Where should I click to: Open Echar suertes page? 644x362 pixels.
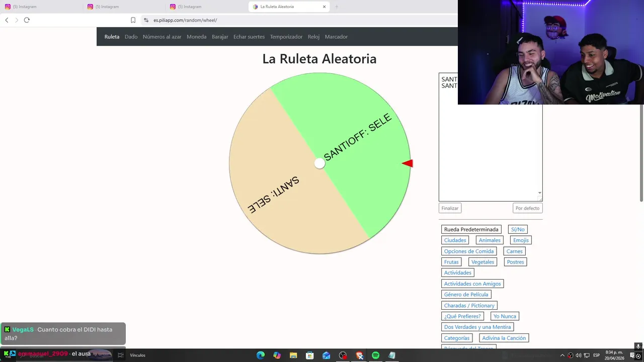(249, 37)
